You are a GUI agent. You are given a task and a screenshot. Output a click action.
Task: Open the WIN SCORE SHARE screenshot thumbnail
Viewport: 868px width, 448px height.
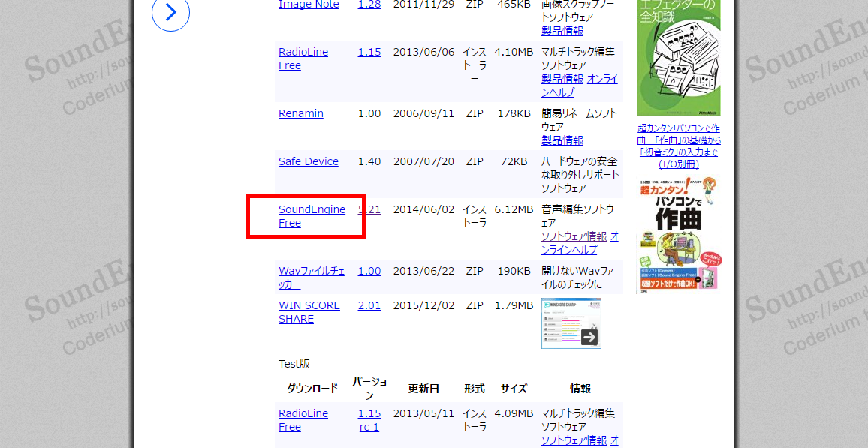pyautogui.click(x=571, y=323)
